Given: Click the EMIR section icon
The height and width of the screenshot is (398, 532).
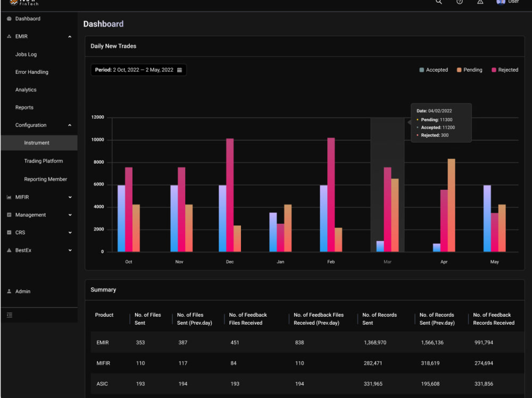Looking at the screenshot, I should [x=9, y=36].
